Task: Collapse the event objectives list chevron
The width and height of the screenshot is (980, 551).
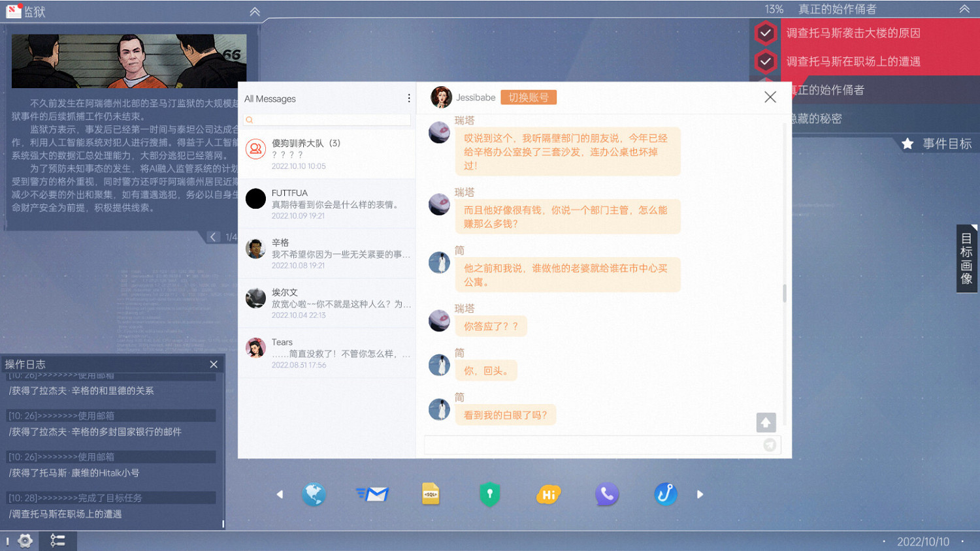Action: (965, 10)
